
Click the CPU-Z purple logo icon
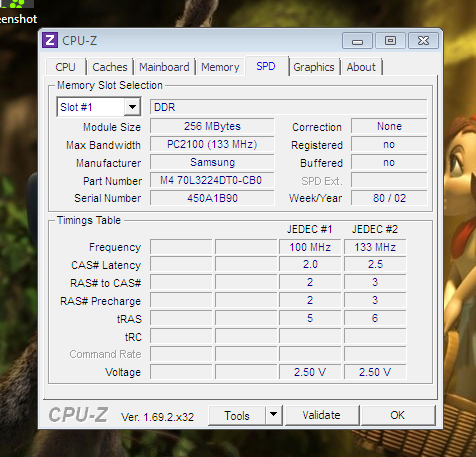coord(50,40)
